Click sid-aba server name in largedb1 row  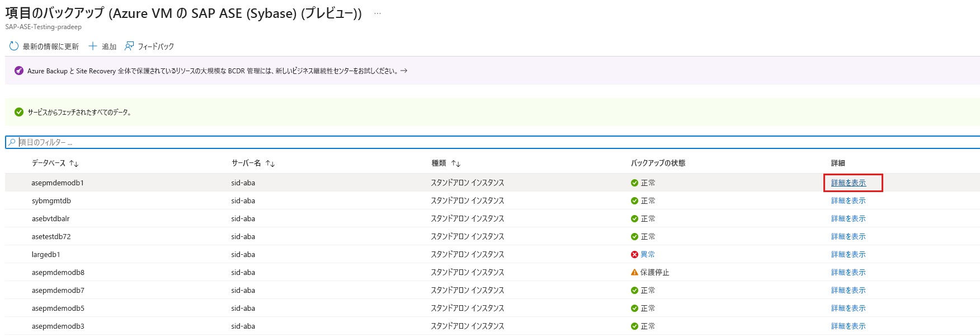[243, 254]
